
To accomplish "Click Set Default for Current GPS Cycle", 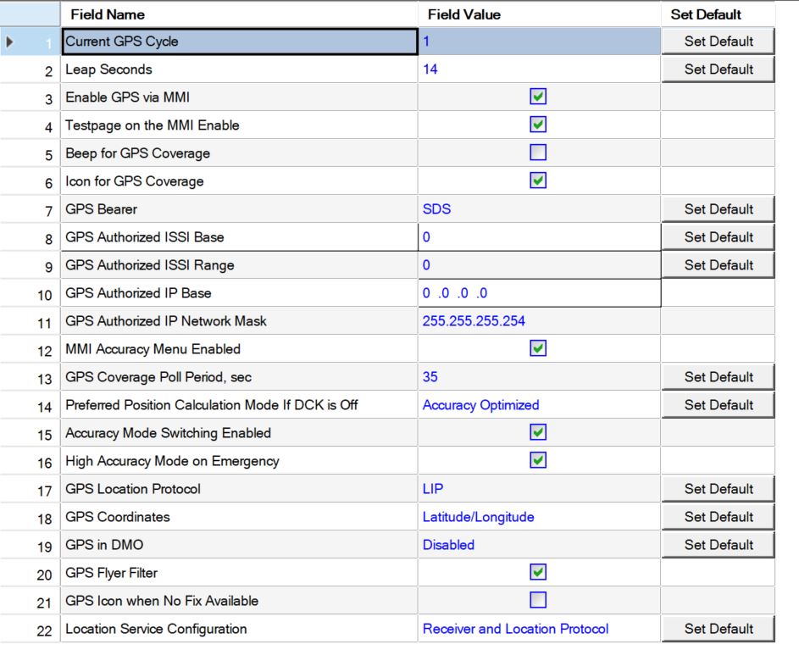I will click(x=719, y=42).
